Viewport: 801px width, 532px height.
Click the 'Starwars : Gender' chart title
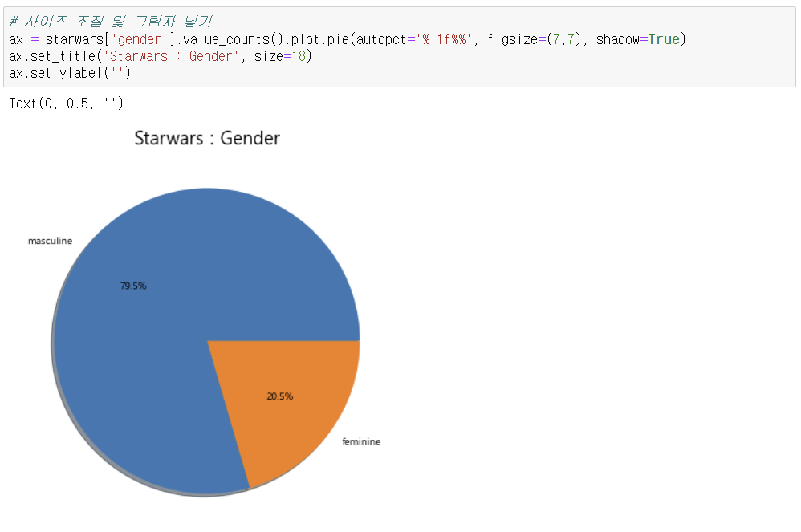point(207,138)
